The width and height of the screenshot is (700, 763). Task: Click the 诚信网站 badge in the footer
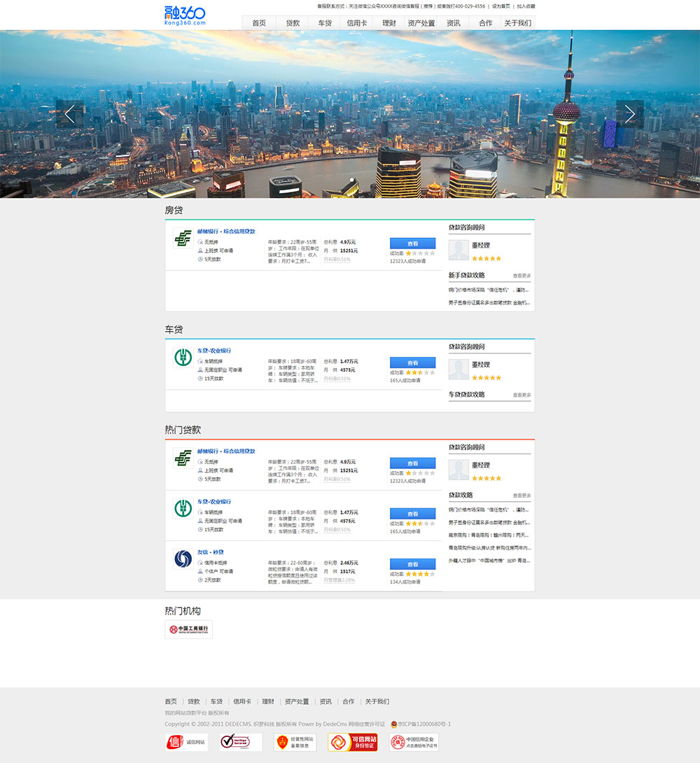(186, 742)
